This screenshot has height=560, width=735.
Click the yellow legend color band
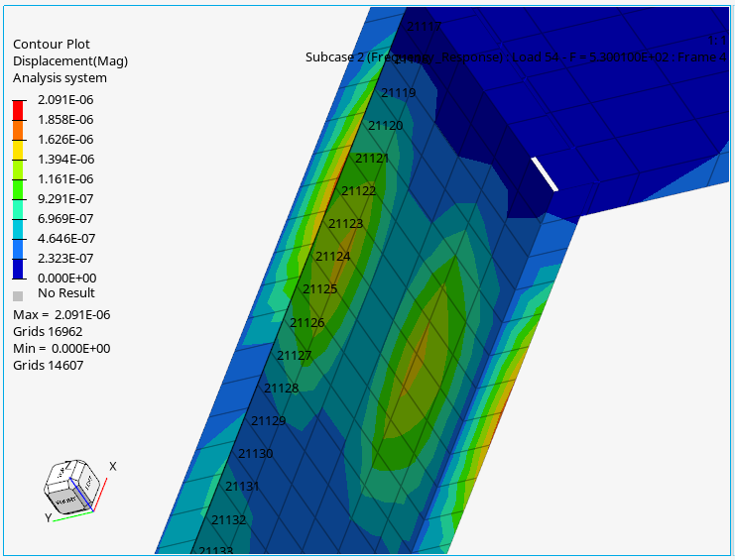18,150
